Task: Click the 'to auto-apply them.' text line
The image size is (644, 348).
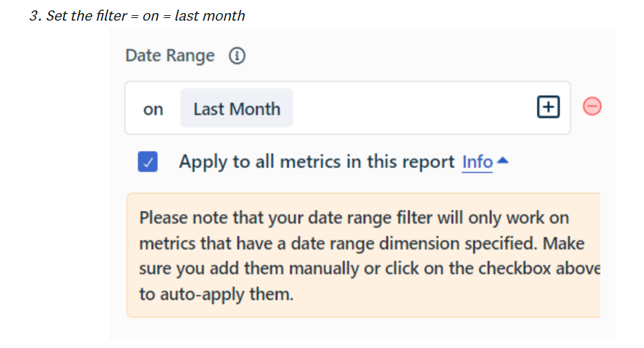Action: pyautogui.click(x=217, y=294)
